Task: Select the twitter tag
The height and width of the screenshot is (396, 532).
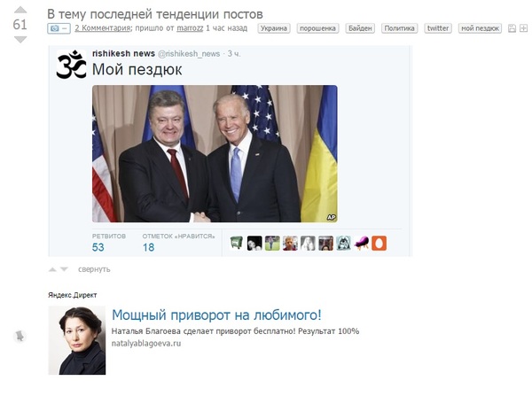Action: tap(438, 28)
